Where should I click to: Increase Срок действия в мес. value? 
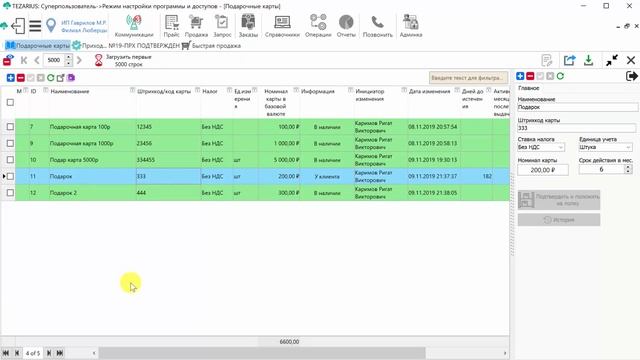(628, 167)
